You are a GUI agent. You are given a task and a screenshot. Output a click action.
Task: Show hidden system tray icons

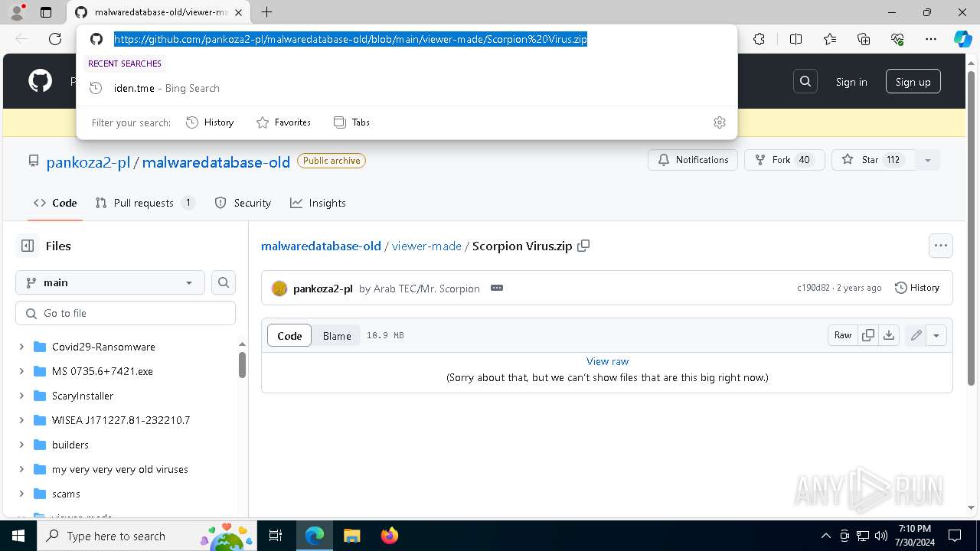825,536
